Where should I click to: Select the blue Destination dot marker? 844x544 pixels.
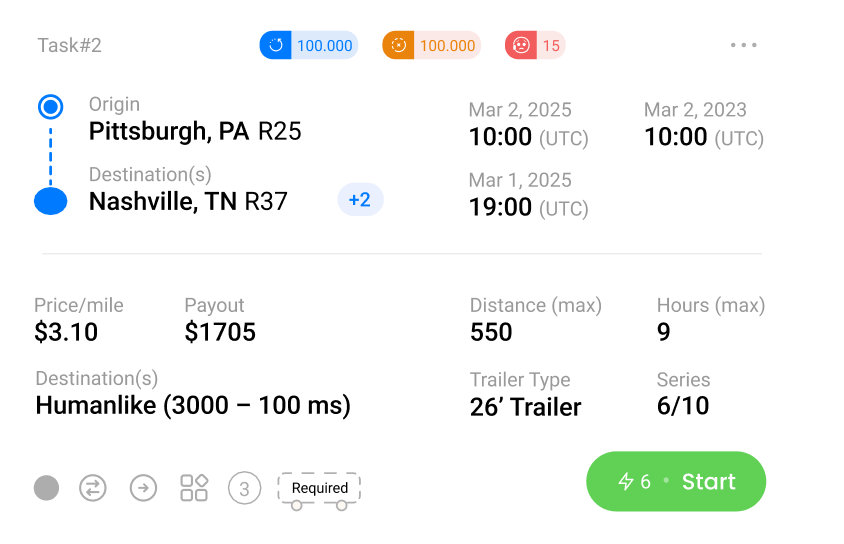coord(50,201)
